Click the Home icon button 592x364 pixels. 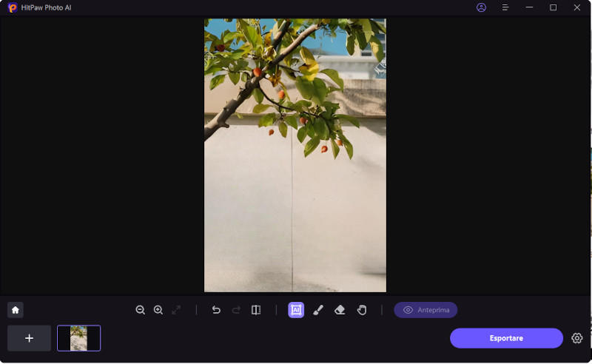point(16,310)
